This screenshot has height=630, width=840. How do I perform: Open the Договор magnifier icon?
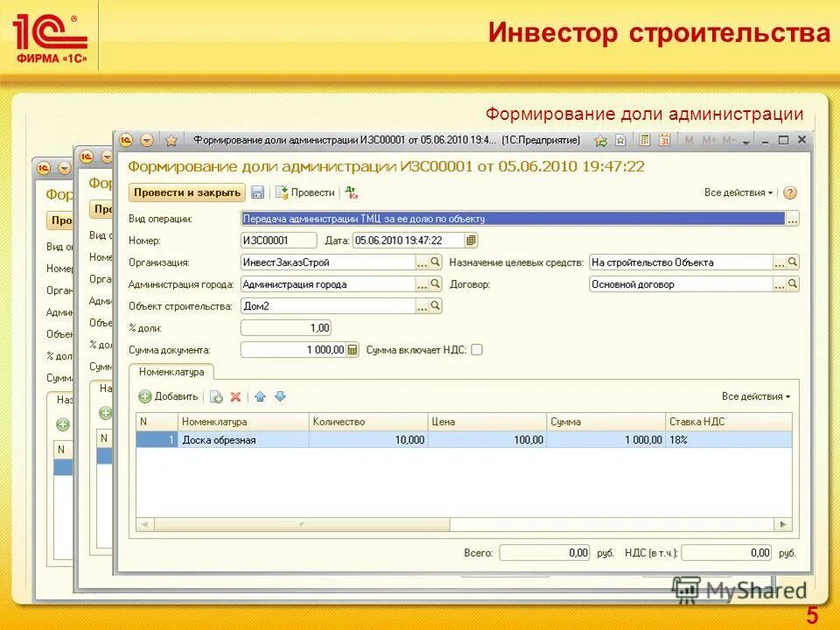(x=793, y=284)
